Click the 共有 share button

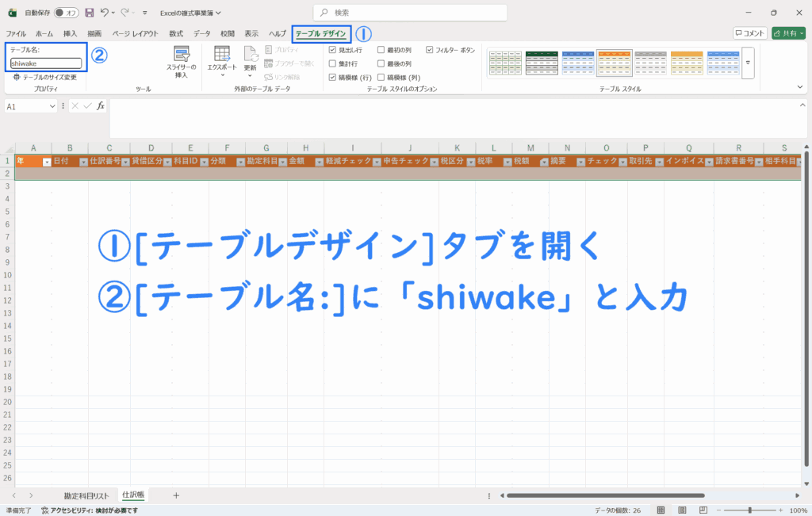tap(789, 33)
